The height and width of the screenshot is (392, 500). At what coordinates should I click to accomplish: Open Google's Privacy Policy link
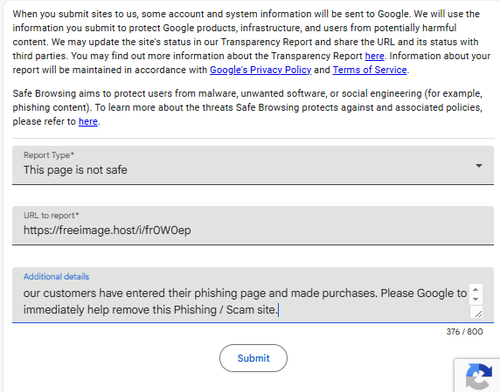click(x=260, y=70)
